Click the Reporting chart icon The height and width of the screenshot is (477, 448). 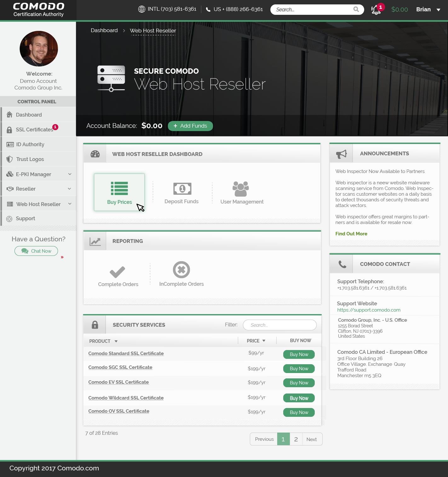[95, 241]
